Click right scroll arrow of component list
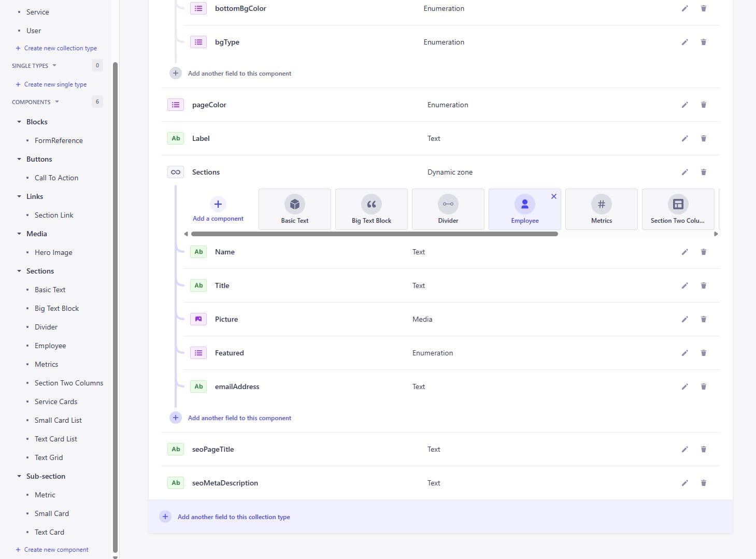The width and height of the screenshot is (756, 559). click(716, 234)
